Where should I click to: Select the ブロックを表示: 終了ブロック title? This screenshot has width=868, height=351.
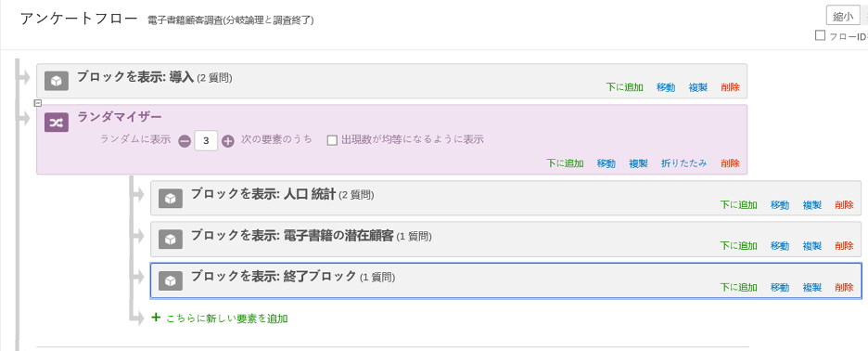274,276
